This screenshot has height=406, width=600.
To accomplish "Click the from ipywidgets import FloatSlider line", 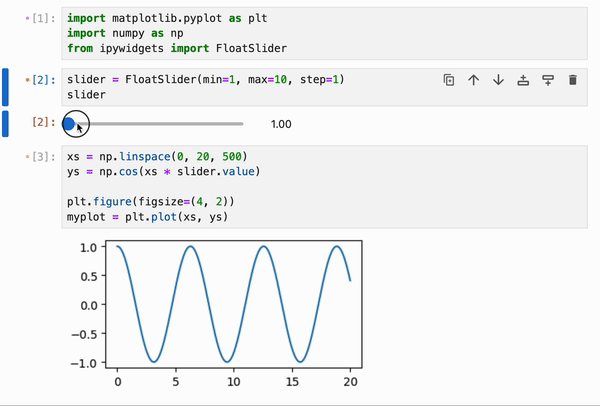I will pyautogui.click(x=177, y=49).
